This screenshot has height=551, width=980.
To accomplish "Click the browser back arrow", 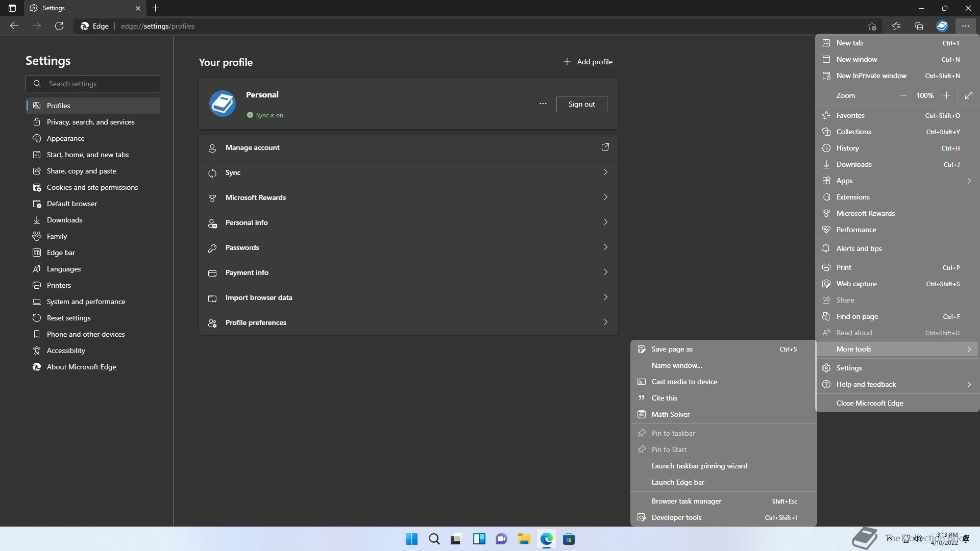I will 14,26.
